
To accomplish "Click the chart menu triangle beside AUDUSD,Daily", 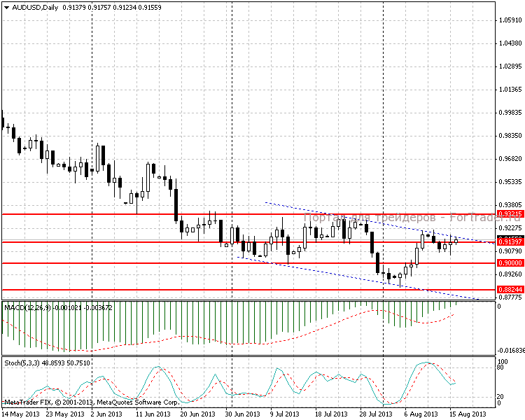I will pos(7,8).
